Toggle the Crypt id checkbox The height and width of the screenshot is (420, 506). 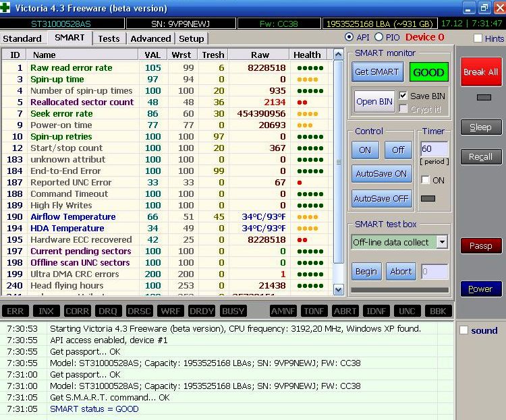click(x=403, y=109)
